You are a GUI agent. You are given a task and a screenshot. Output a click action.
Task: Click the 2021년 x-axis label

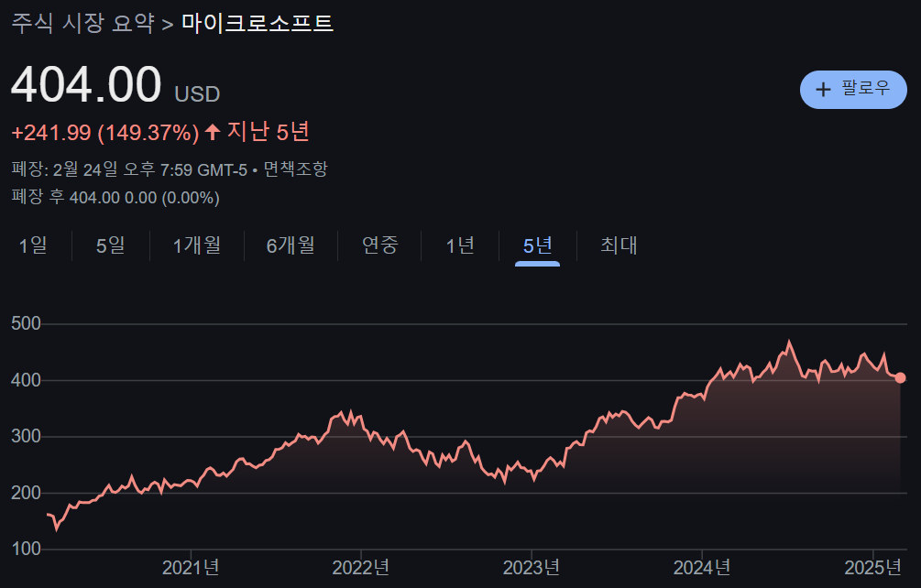pyautogui.click(x=191, y=568)
